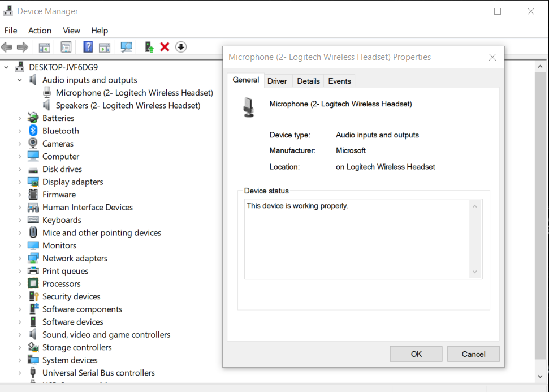Image resolution: width=549 pixels, height=392 pixels.
Task: Select the Computer tree item
Action: point(61,156)
